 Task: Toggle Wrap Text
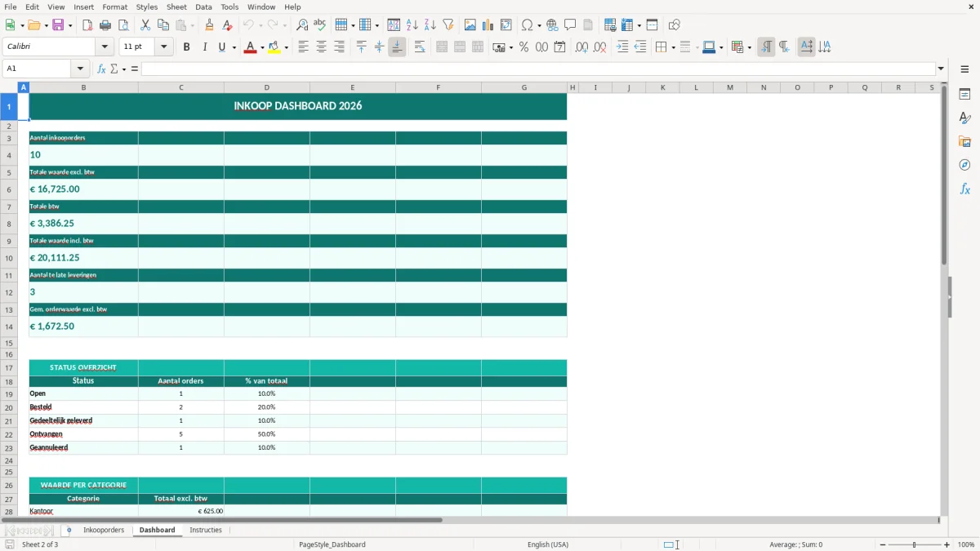[x=420, y=47]
